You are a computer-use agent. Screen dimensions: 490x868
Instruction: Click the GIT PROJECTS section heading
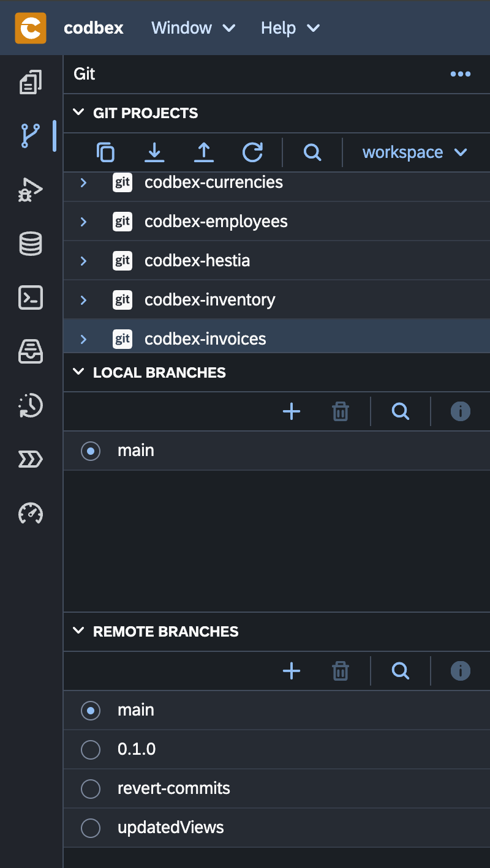pyautogui.click(x=146, y=113)
